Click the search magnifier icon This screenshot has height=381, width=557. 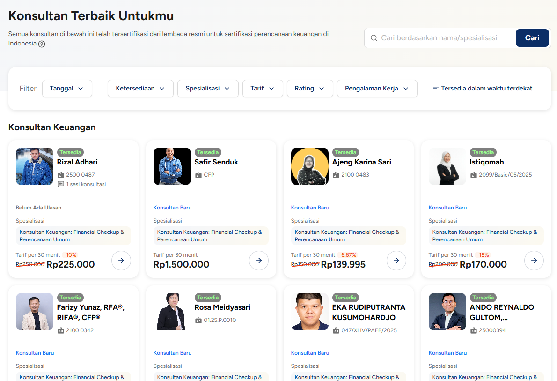click(x=374, y=38)
